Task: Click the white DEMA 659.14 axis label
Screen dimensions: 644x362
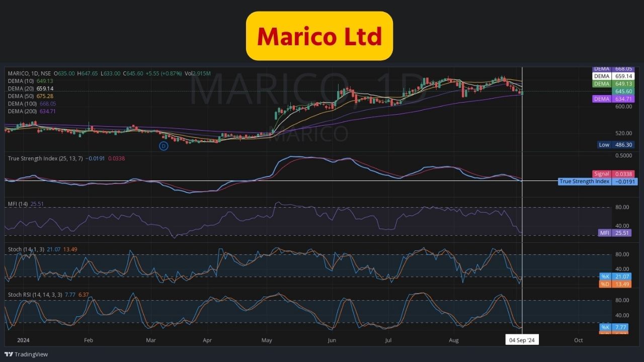Action: (x=613, y=76)
